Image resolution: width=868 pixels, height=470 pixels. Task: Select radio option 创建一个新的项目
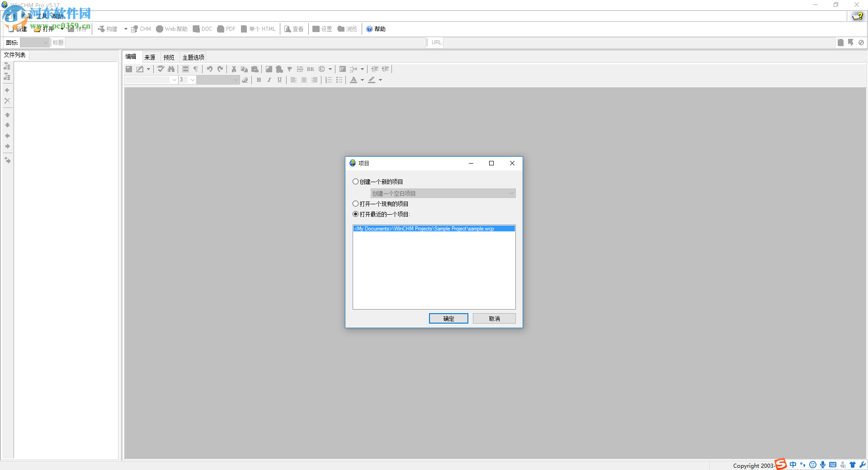click(x=355, y=181)
